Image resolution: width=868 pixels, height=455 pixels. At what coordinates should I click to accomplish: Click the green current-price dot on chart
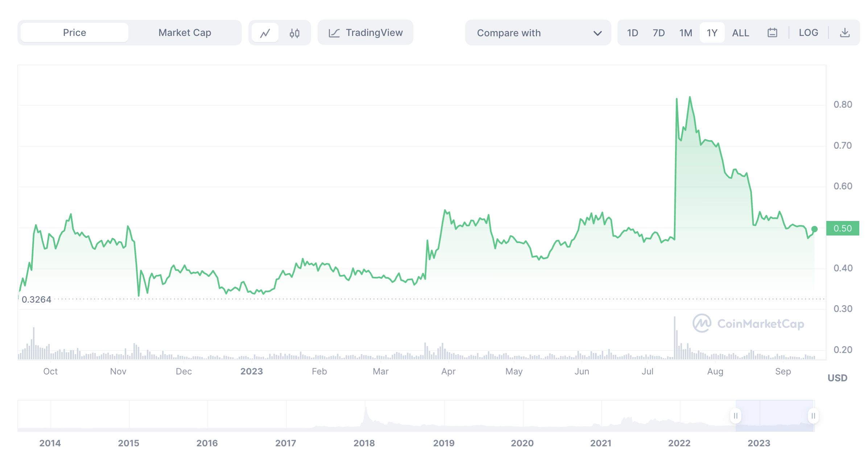pos(814,229)
